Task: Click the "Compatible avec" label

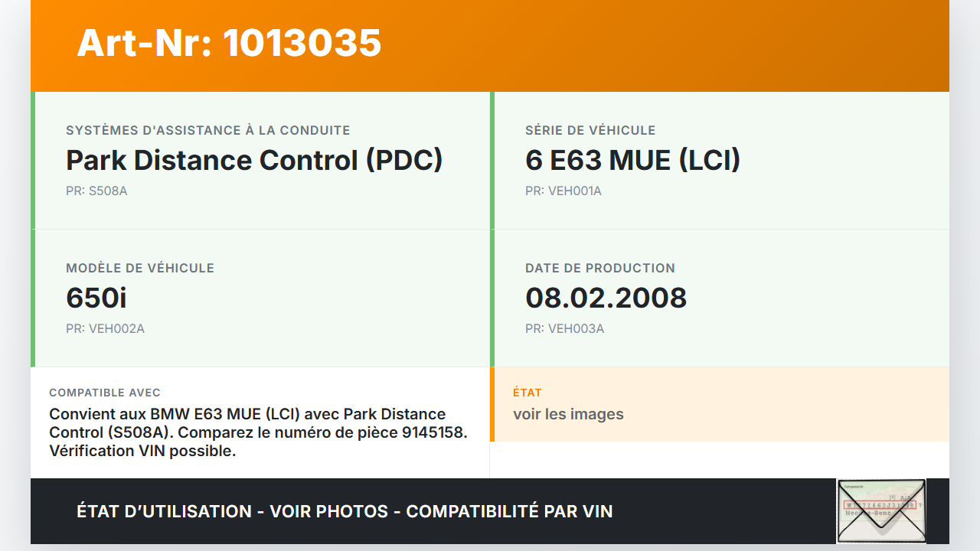Action: pyautogui.click(x=105, y=393)
